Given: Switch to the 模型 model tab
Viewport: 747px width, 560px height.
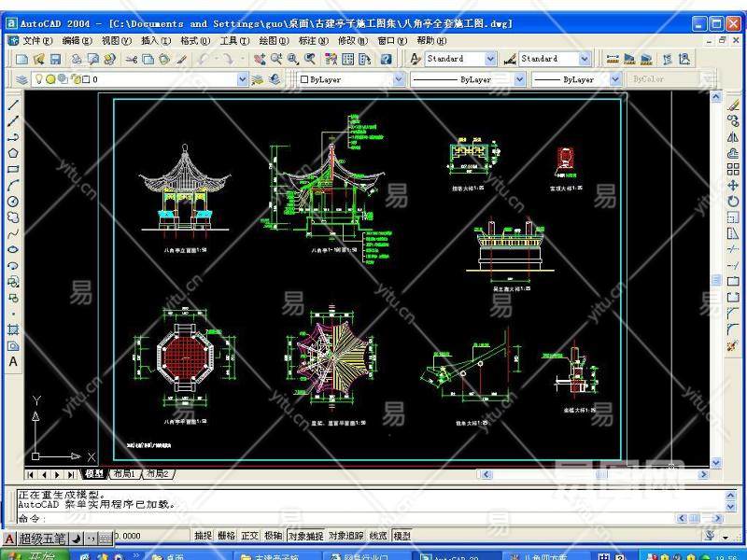Looking at the screenshot, I should click(94, 474).
